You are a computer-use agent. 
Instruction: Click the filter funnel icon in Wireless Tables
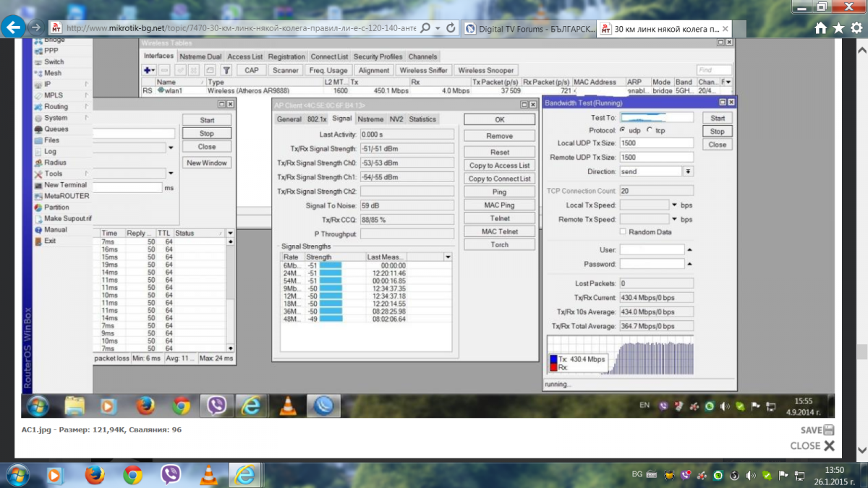pyautogui.click(x=226, y=70)
